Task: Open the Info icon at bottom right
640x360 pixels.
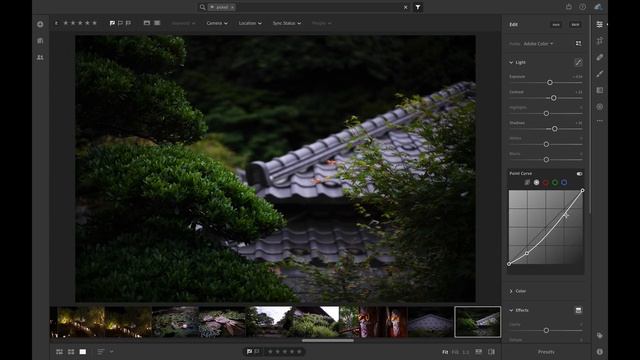Action: pyautogui.click(x=599, y=351)
